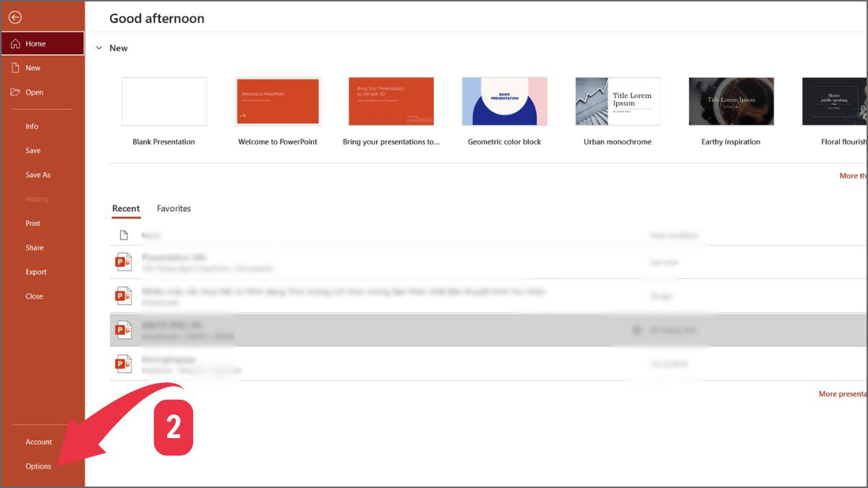Open PowerPoint Options
868x488 pixels.
[x=38, y=466]
